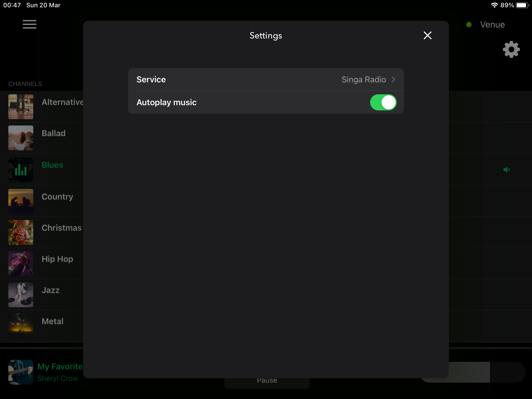The height and width of the screenshot is (399, 532).
Task: Open the Jazz channel thumbnail
Action: [21, 295]
